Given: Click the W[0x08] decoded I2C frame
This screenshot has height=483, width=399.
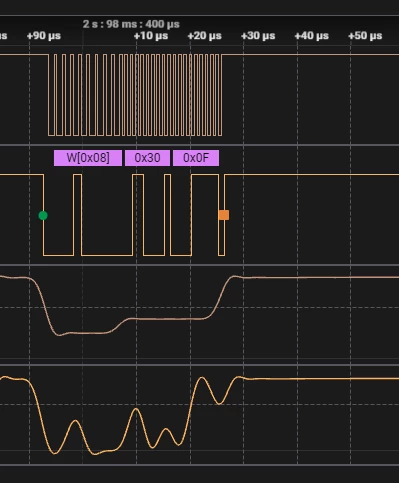Looking at the screenshot, I should tap(88, 158).
